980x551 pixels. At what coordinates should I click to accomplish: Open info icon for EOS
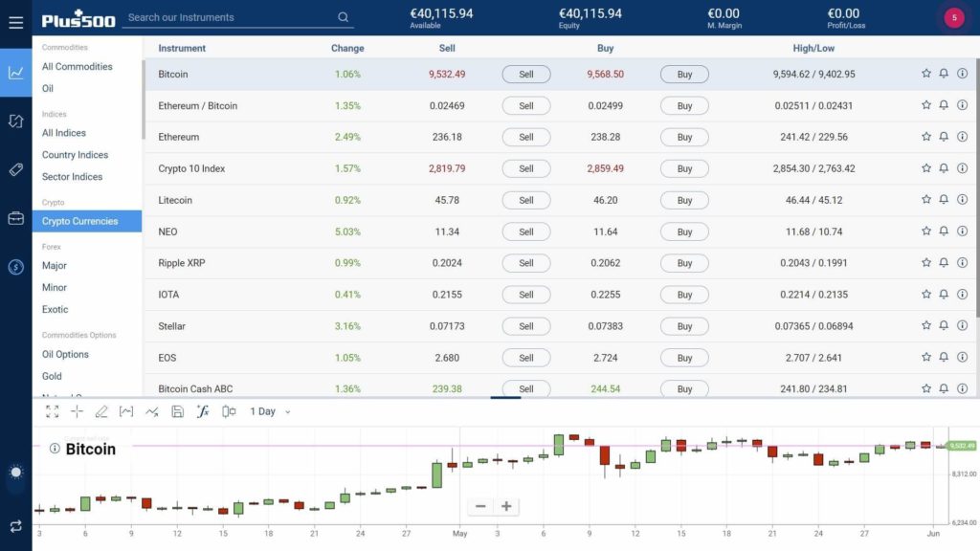click(963, 358)
